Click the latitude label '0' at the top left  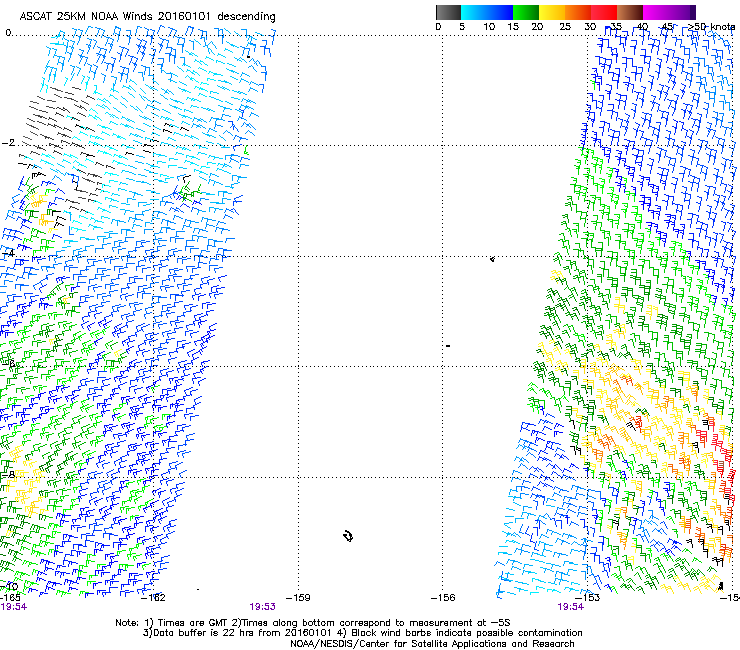(x=8, y=33)
